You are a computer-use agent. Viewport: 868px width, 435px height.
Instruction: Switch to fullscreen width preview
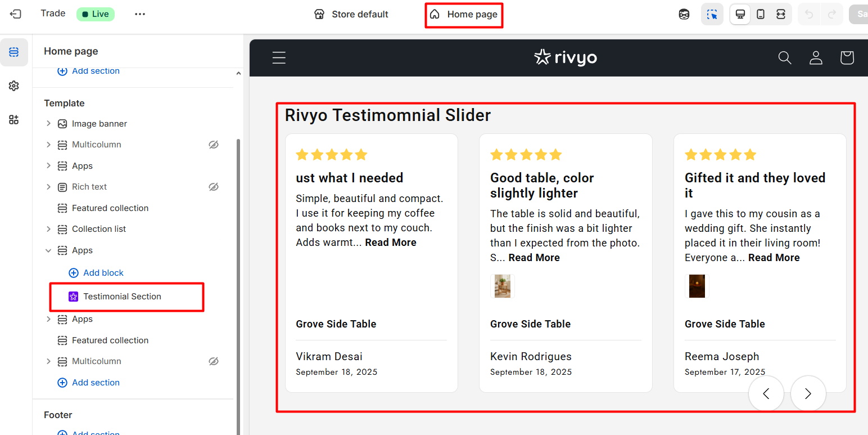(781, 15)
